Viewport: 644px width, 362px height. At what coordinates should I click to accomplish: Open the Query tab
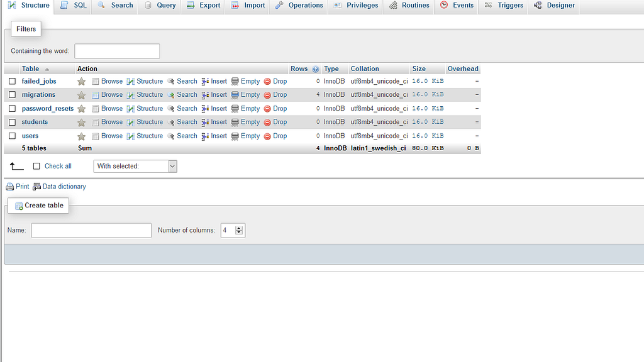(x=160, y=6)
